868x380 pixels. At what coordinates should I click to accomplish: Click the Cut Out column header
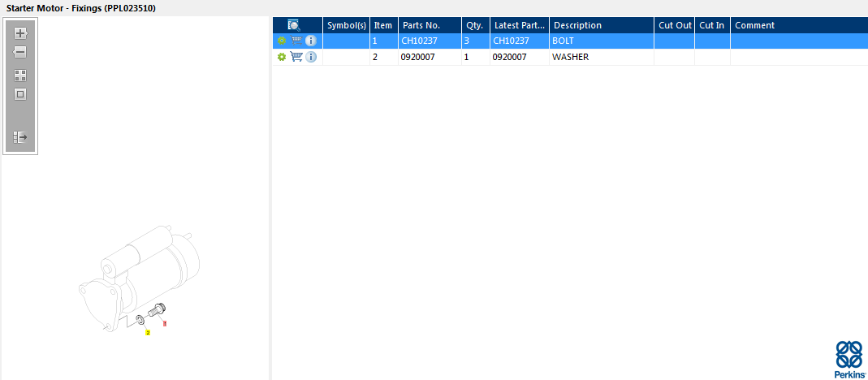[674, 25]
